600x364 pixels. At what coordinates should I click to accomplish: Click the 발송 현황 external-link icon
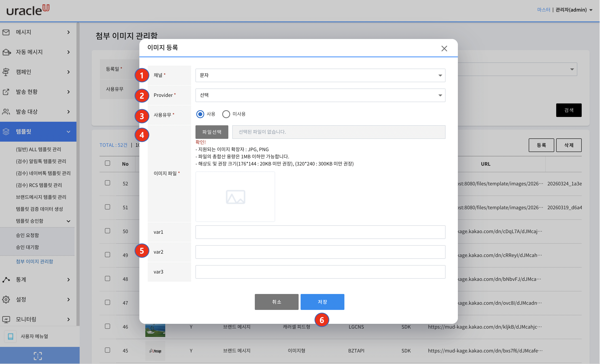[6, 92]
